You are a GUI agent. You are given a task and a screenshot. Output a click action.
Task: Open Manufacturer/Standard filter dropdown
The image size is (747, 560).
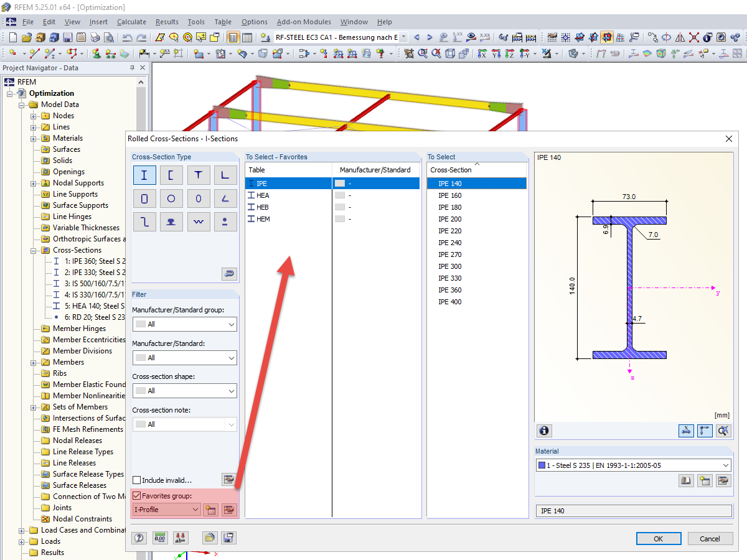184,358
